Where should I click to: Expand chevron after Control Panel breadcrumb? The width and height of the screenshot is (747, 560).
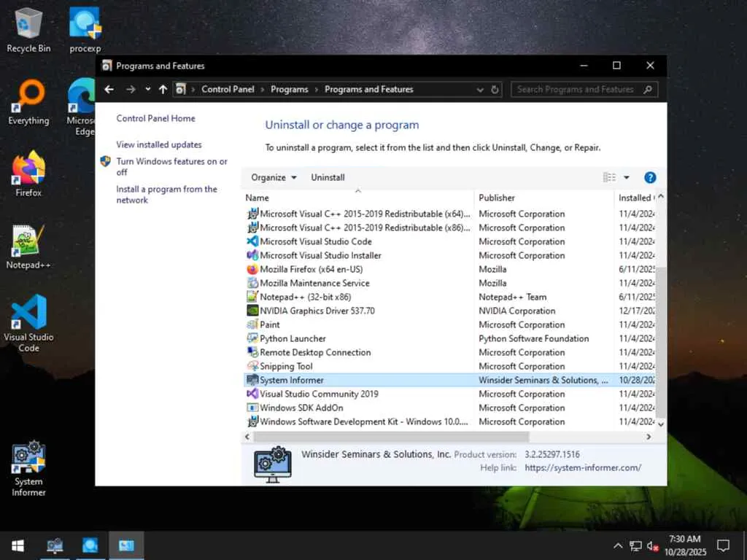[x=263, y=90]
